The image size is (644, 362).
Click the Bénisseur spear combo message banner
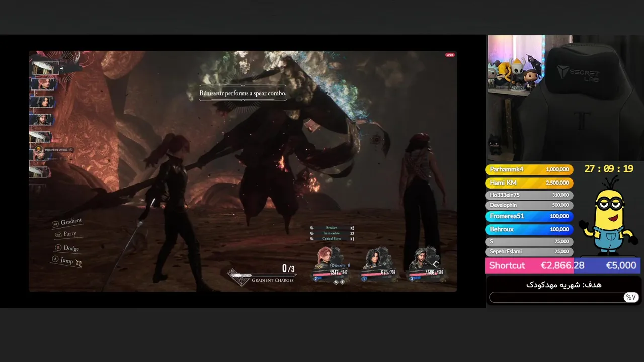243,93
